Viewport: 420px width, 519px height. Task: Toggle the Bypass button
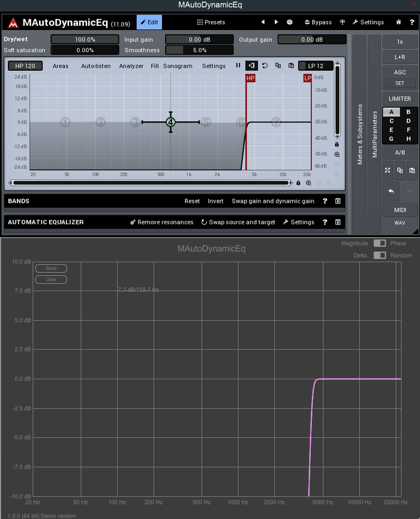tap(318, 22)
